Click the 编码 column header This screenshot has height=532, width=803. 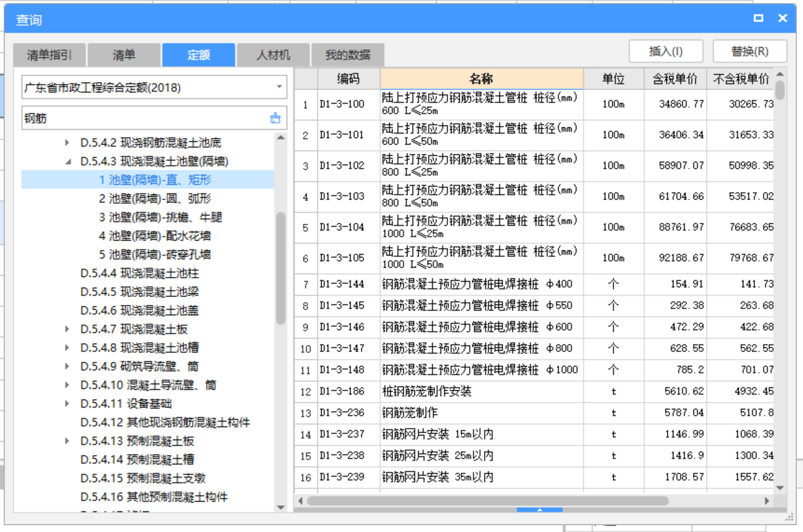click(349, 79)
